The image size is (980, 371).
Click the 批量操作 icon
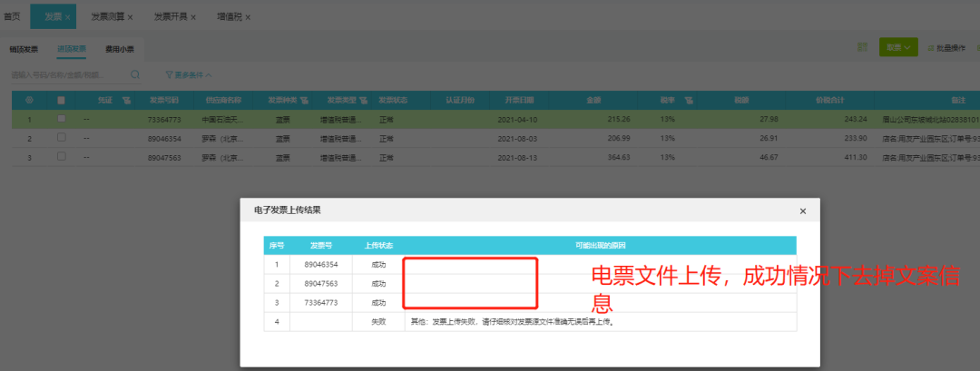tap(931, 48)
